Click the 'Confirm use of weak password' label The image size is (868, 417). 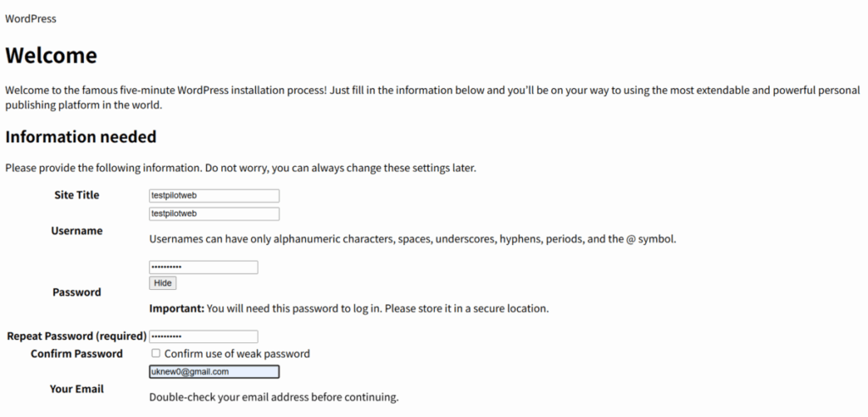pyautogui.click(x=236, y=353)
